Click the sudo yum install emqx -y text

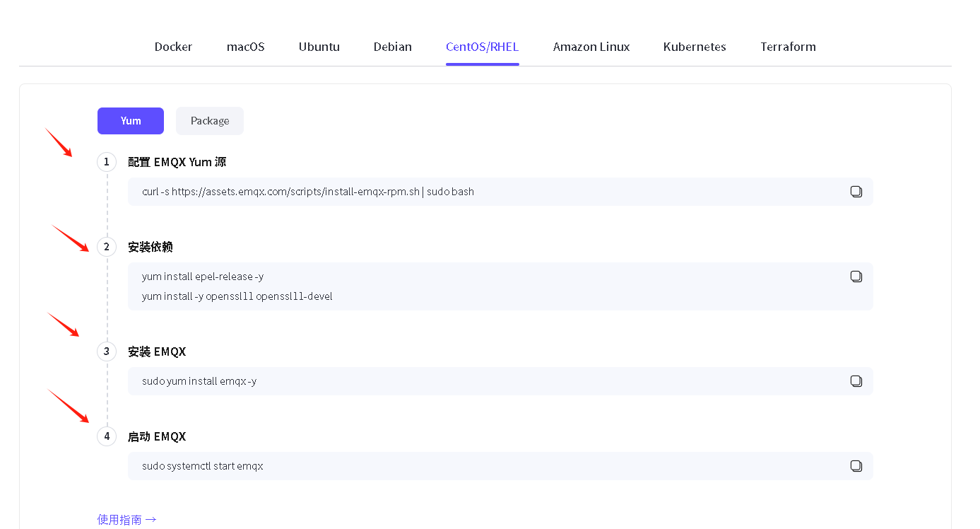pyautogui.click(x=199, y=381)
